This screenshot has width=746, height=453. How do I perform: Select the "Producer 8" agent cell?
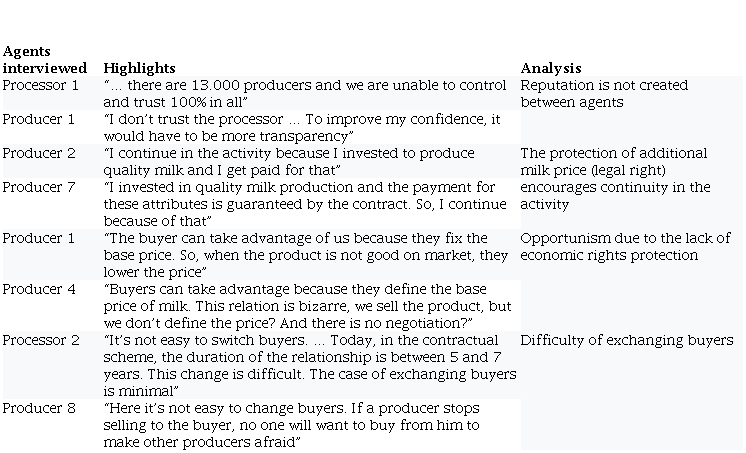click(x=38, y=408)
